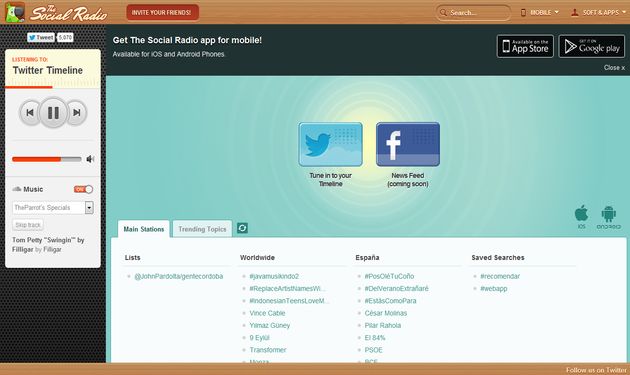Click the Tweet share button
Image resolution: width=630 pixels, height=375 pixels.
[41, 37]
